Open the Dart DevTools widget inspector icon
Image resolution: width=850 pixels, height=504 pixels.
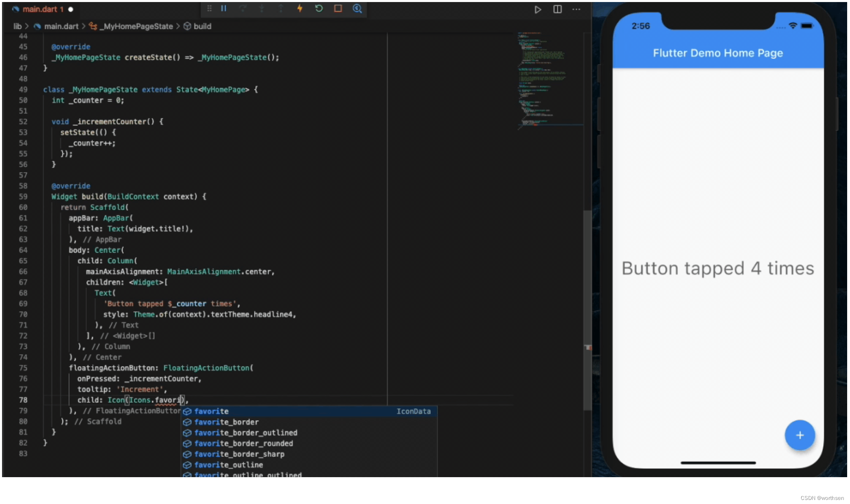pyautogui.click(x=357, y=9)
